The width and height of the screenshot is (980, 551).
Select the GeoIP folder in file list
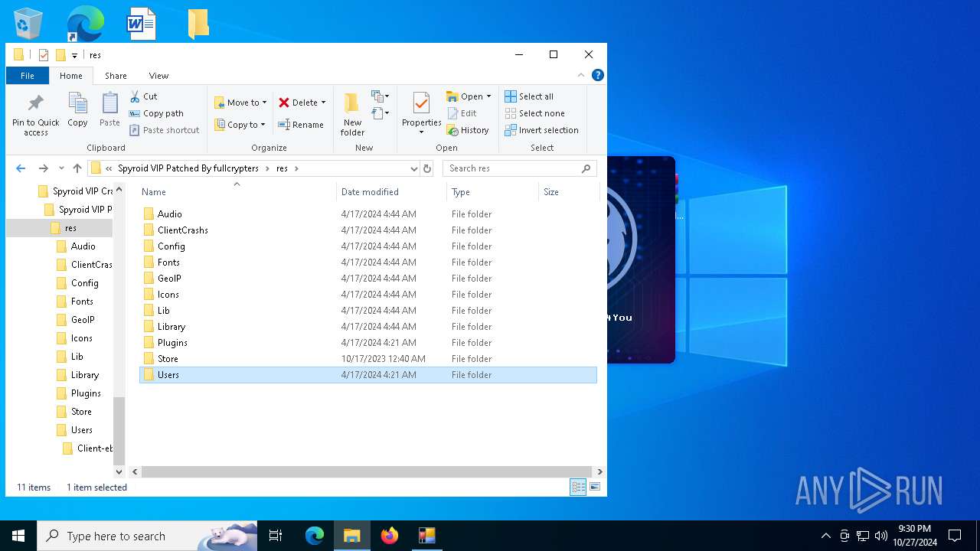(367, 279)
